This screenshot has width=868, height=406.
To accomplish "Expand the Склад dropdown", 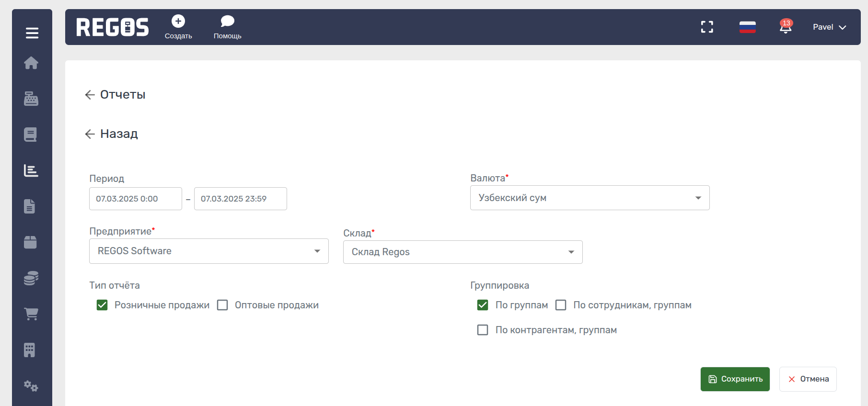I will (463, 252).
